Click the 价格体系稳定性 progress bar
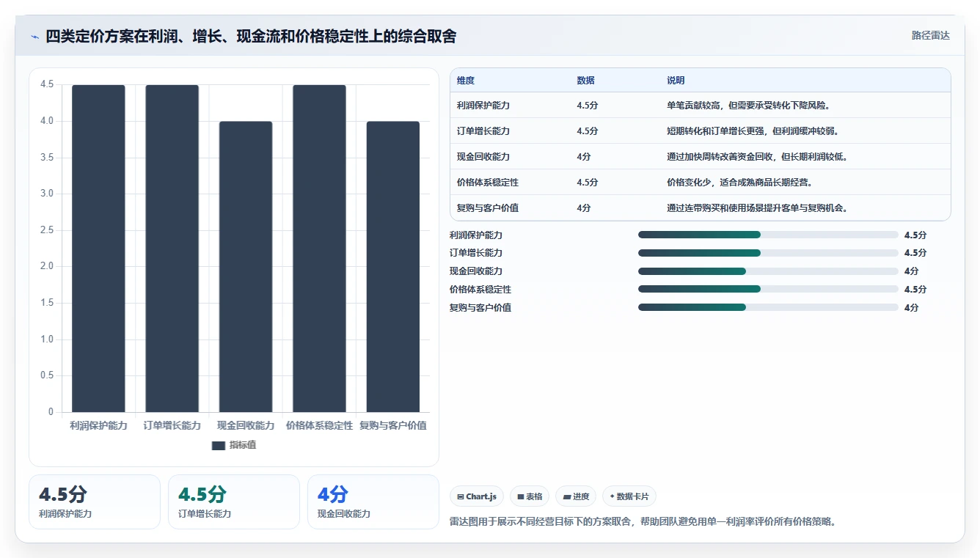Viewport: 980px width, 558px height. coord(768,289)
